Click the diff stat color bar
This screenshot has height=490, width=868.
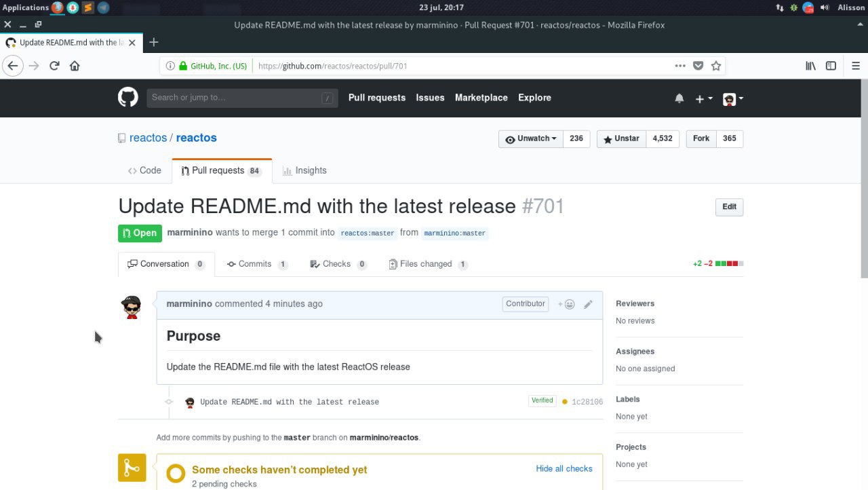point(729,263)
